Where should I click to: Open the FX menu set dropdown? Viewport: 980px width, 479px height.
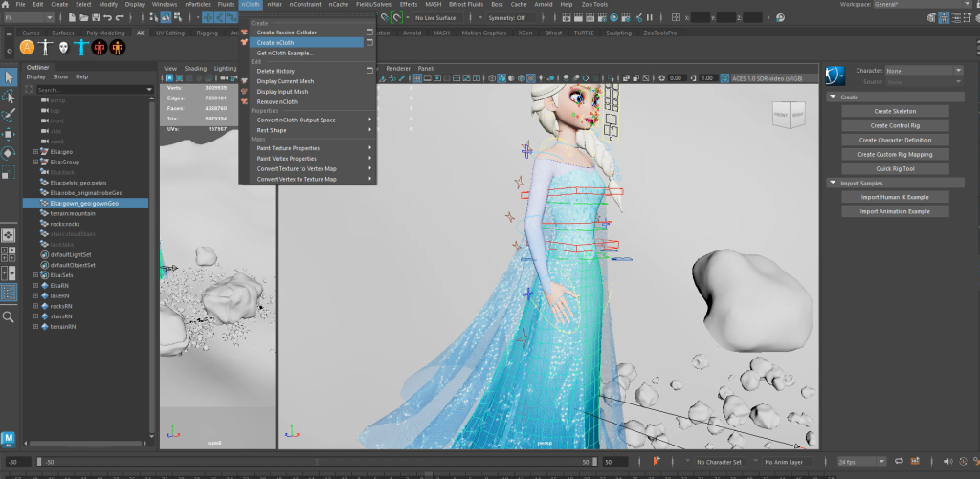tap(28, 17)
